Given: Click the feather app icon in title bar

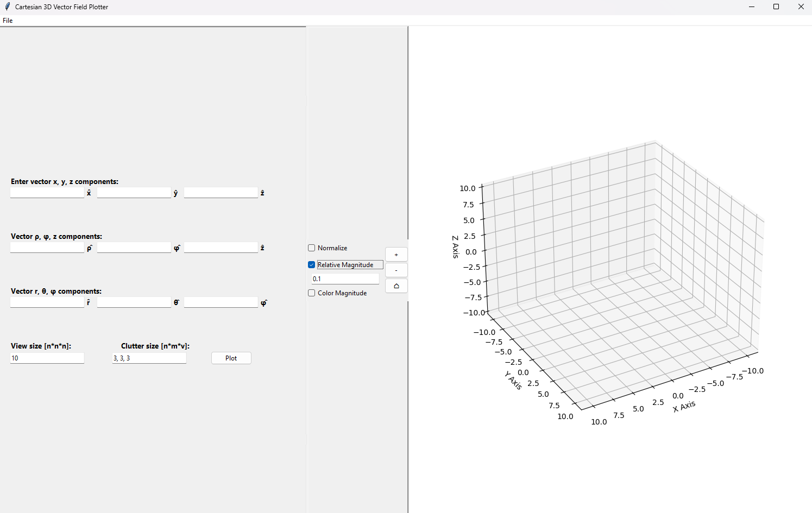Looking at the screenshot, I should pos(7,7).
